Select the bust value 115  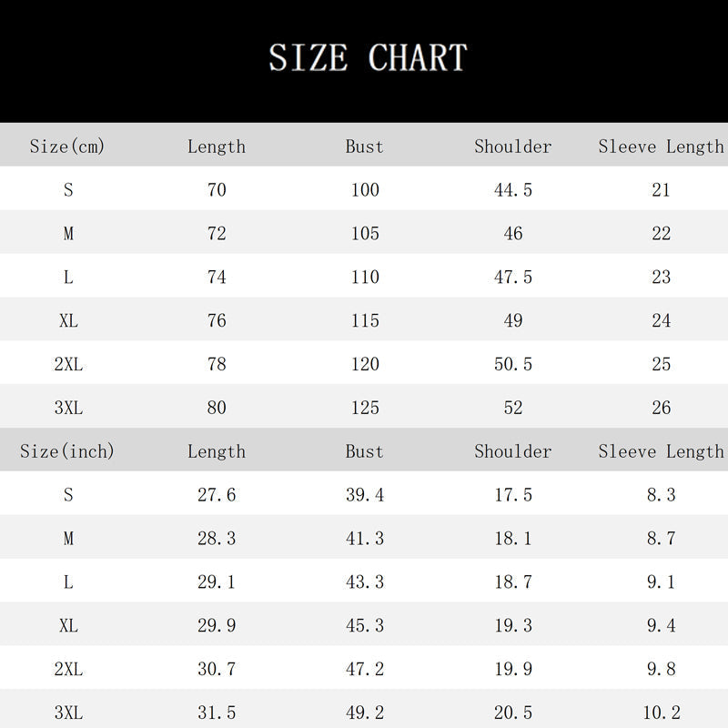(365, 321)
